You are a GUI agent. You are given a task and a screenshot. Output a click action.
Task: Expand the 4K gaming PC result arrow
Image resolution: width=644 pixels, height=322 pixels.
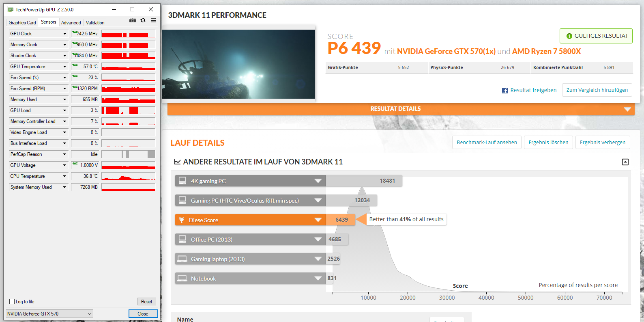(318, 181)
